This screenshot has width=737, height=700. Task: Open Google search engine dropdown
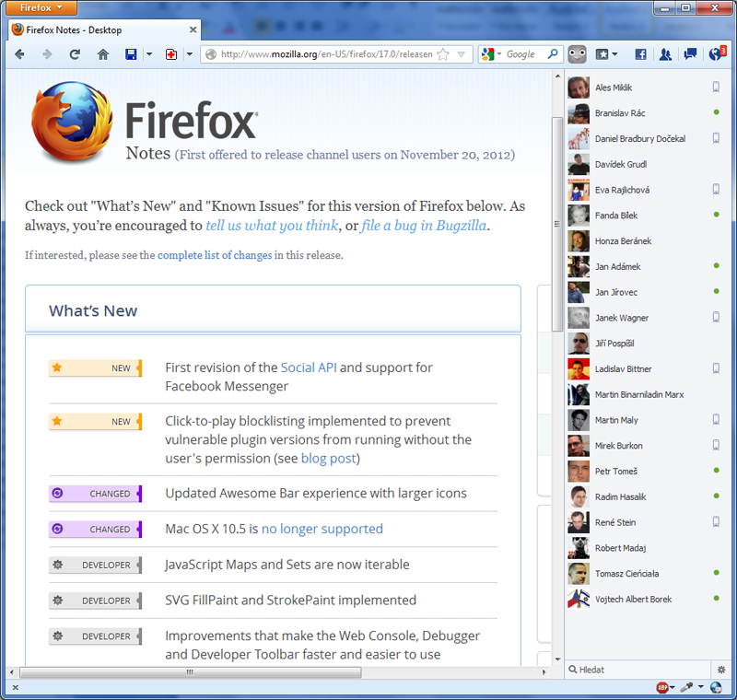tap(491, 54)
